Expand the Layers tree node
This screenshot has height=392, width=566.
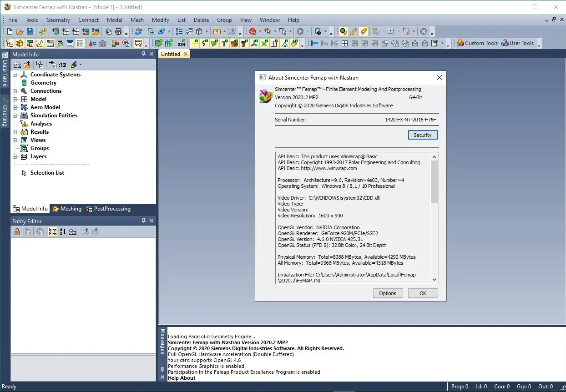(15, 156)
